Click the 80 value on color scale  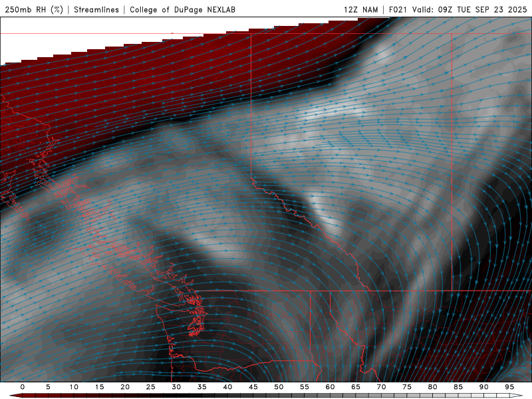(432, 387)
